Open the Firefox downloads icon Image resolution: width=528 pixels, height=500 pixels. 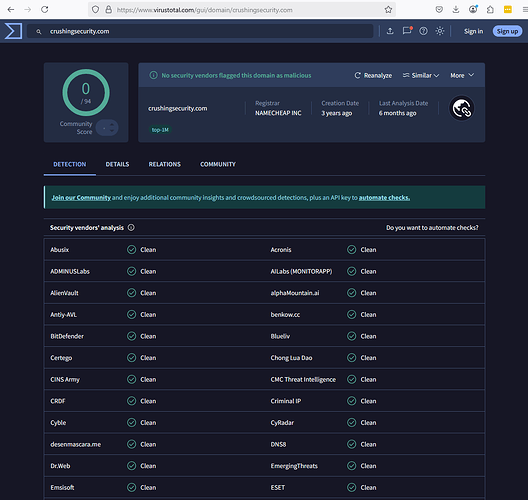[456, 9]
